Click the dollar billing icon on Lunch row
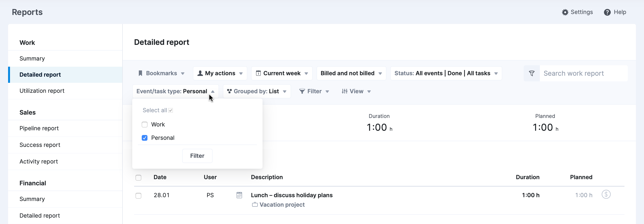 tap(606, 194)
